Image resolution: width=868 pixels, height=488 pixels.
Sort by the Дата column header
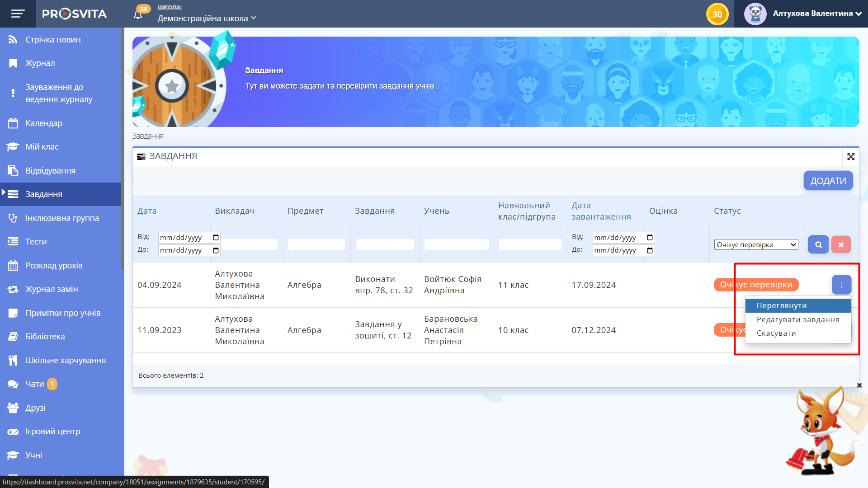147,211
